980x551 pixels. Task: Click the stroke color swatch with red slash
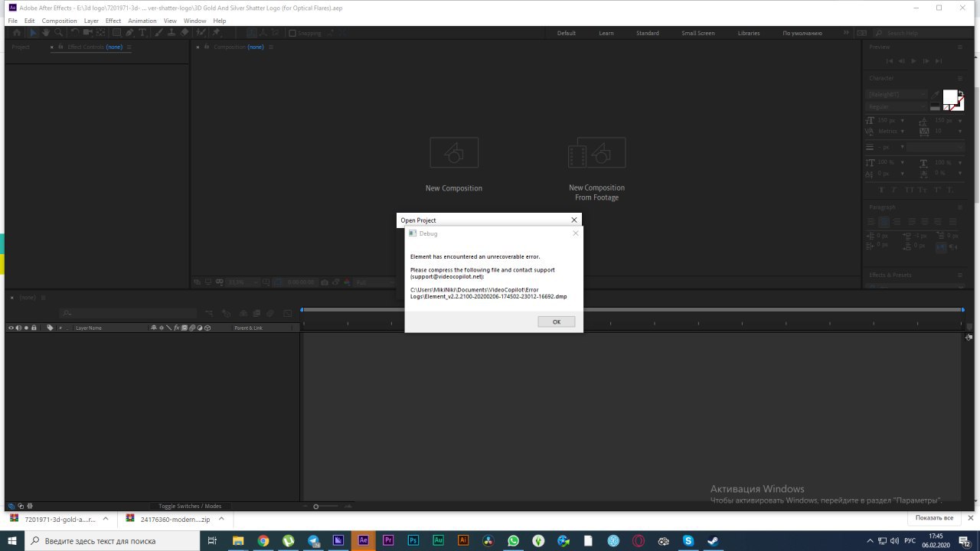tap(959, 103)
